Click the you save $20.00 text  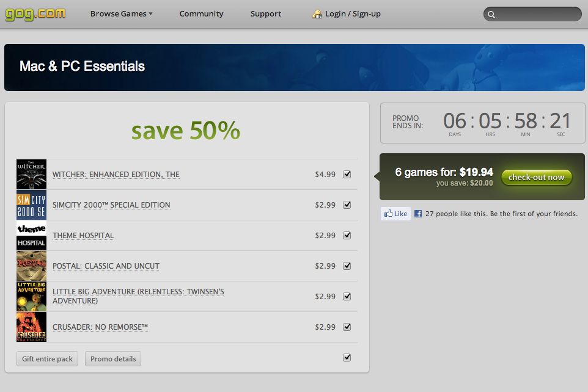click(x=465, y=183)
